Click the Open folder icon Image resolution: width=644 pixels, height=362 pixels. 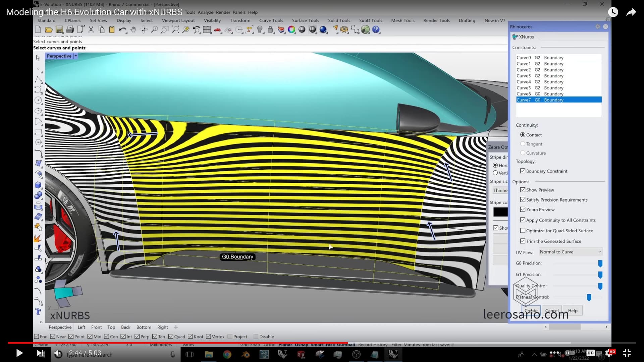(x=49, y=30)
